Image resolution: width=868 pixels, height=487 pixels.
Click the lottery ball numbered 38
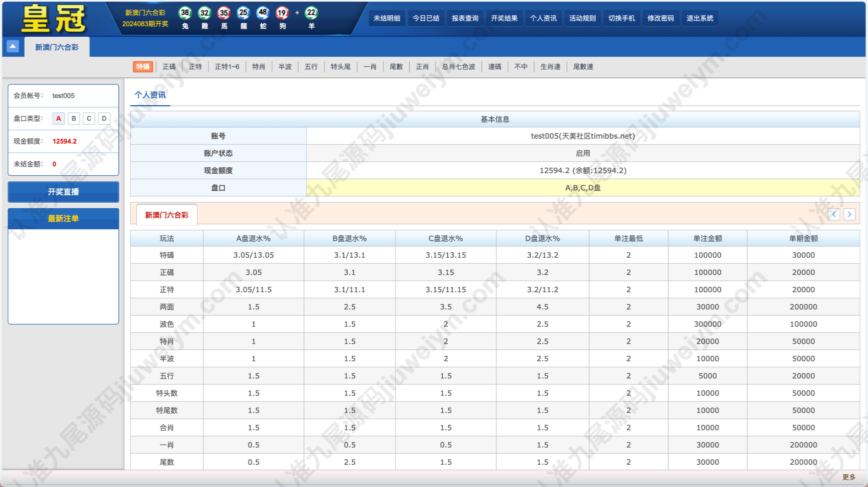pyautogui.click(x=185, y=13)
